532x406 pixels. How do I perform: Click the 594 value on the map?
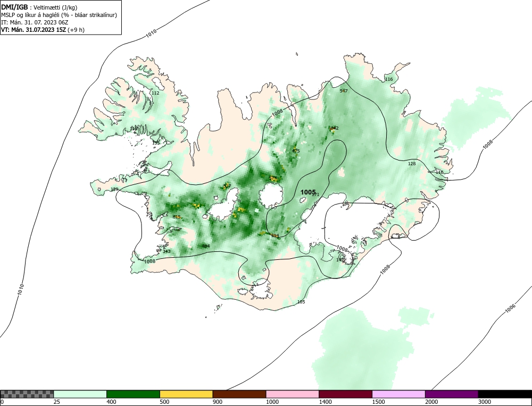click(x=275, y=235)
